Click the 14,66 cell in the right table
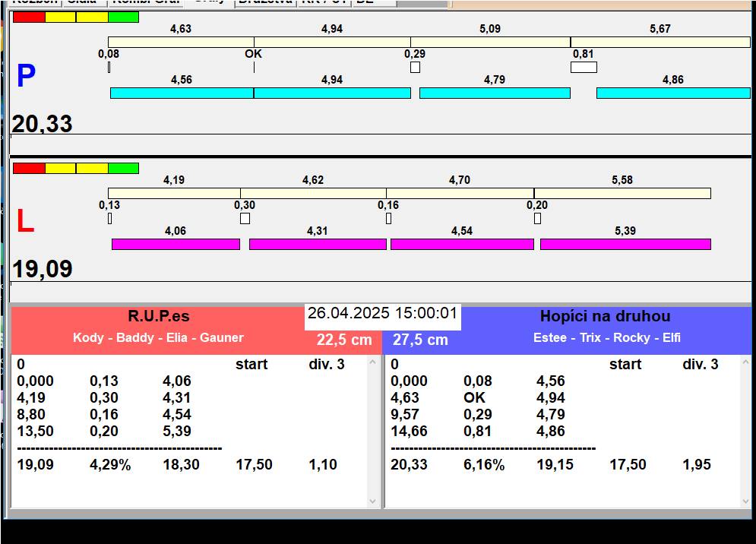The image size is (756, 544). [x=409, y=431]
